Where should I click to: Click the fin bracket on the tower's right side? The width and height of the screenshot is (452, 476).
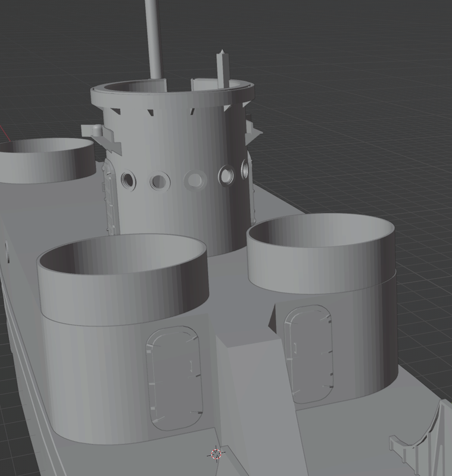coord(253,132)
